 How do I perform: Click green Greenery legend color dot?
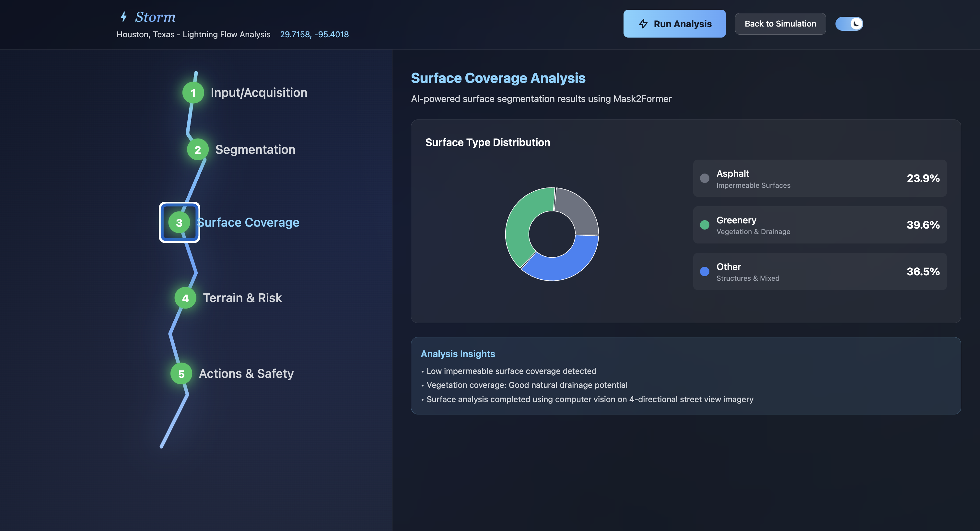(x=705, y=225)
